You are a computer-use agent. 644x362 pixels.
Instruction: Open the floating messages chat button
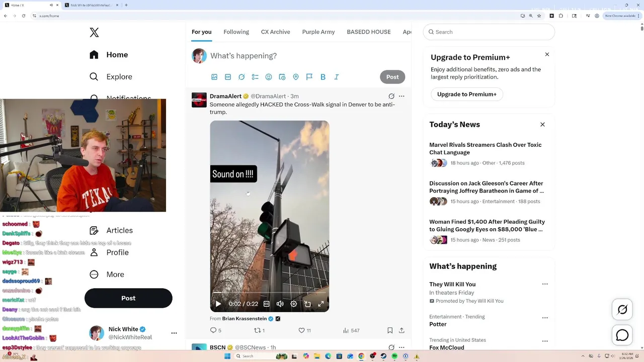pyautogui.click(x=622, y=335)
